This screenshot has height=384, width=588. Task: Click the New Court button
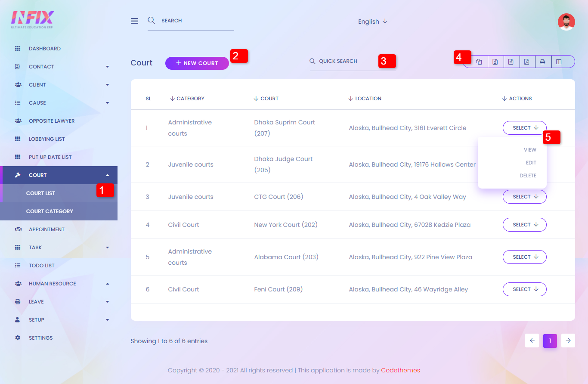point(197,63)
